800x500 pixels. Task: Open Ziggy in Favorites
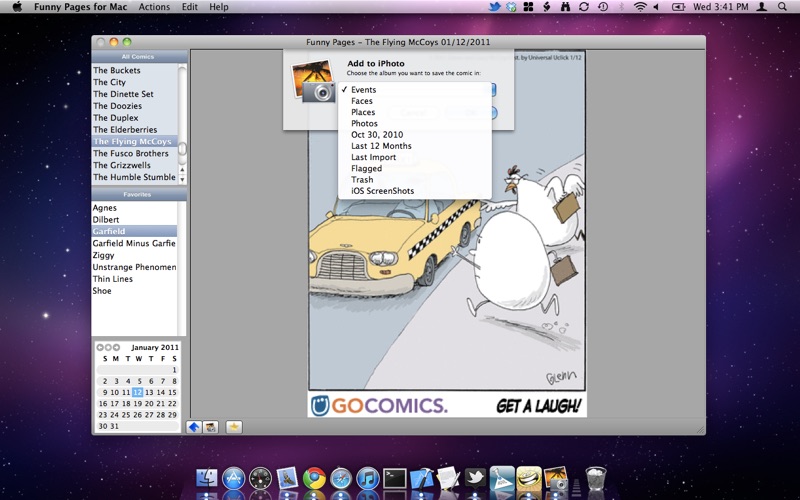point(134,255)
